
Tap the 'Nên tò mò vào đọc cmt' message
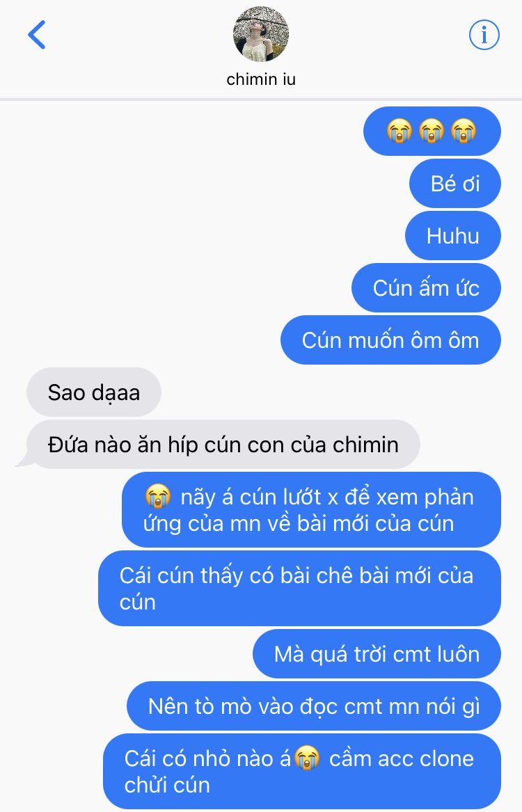point(314,706)
